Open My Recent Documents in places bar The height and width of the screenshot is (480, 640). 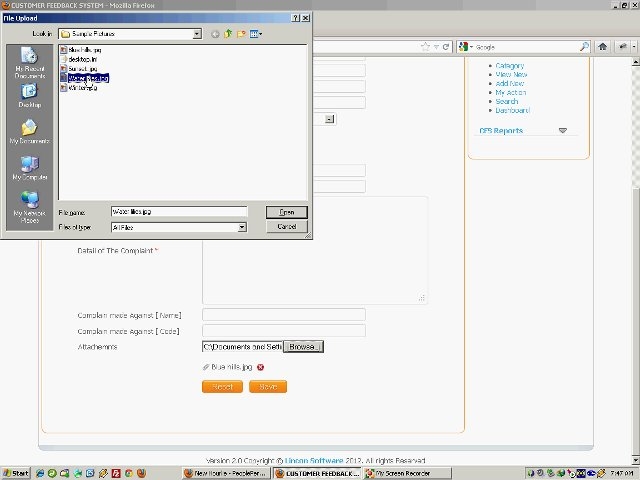click(30, 63)
